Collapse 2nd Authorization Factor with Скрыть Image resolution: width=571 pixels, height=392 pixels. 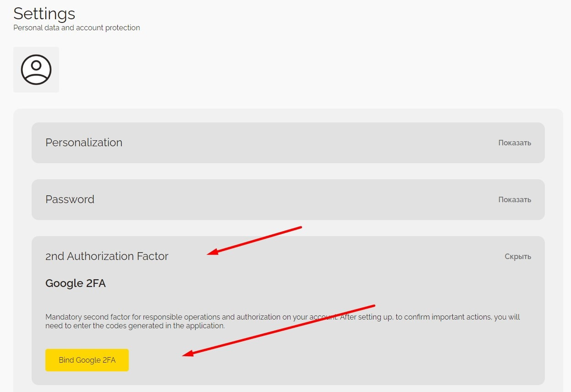click(x=517, y=256)
